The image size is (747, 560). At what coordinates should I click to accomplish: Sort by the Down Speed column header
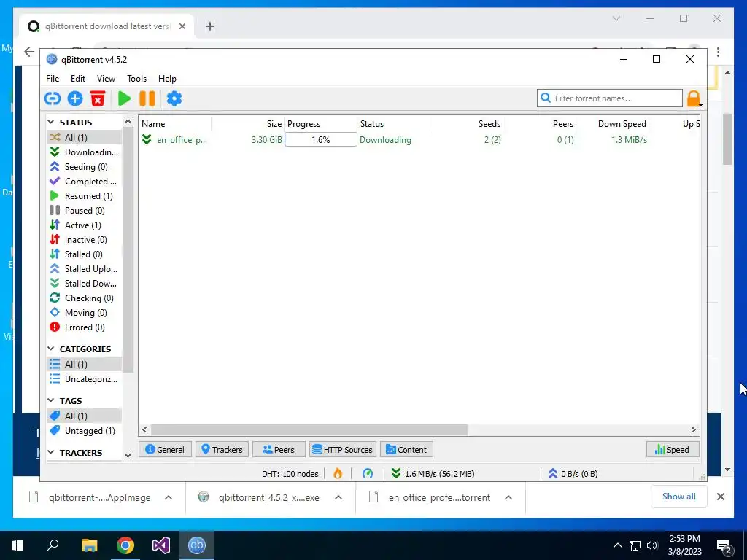[x=613, y=124]
